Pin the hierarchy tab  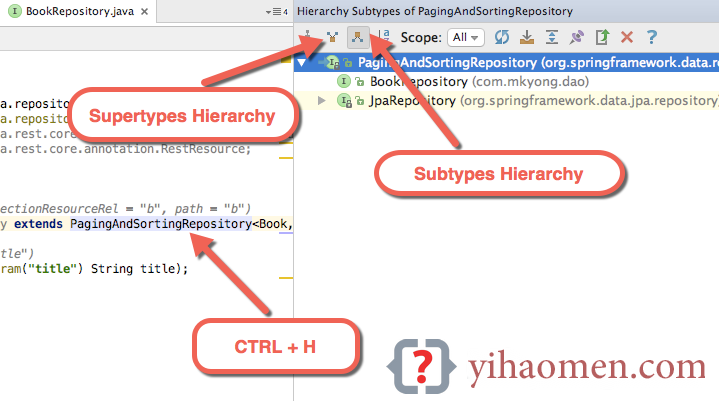(577, 37)
